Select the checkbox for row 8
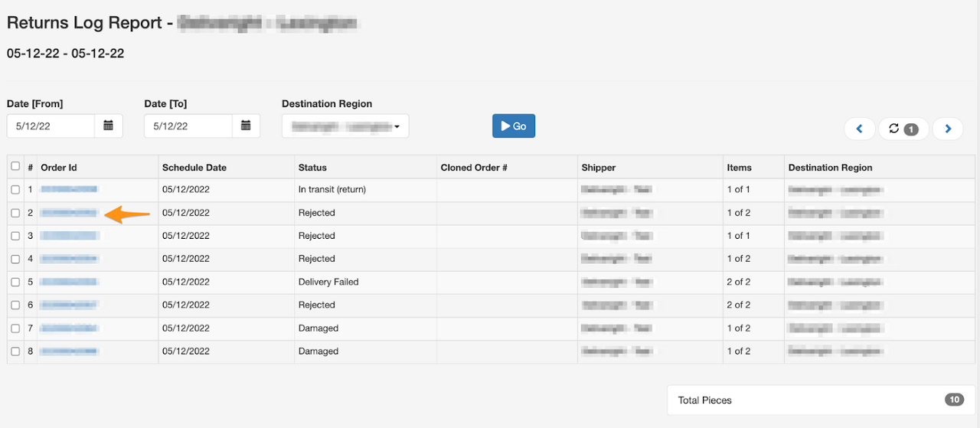The width and height of the screenshot is (980, 428). click(x=15, y=351)
